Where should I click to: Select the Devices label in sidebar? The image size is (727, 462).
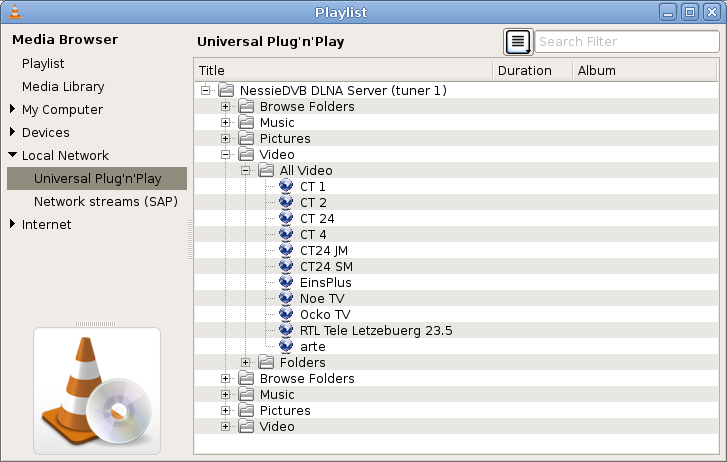pyautogui.click(x=45, y=133)
